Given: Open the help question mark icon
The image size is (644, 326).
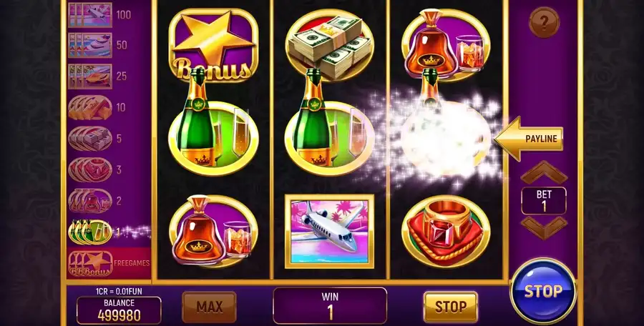Looking at the screenshot, I should (544, 23).
